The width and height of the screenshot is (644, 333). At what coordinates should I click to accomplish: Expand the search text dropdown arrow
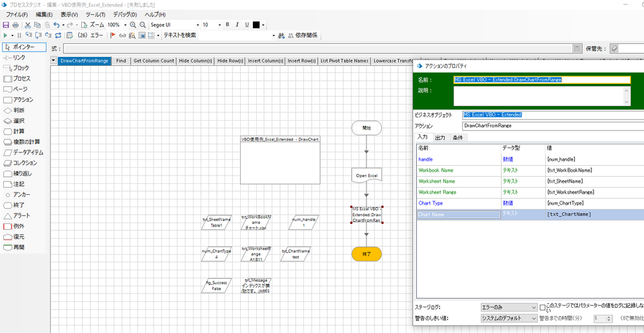[274, 35]
